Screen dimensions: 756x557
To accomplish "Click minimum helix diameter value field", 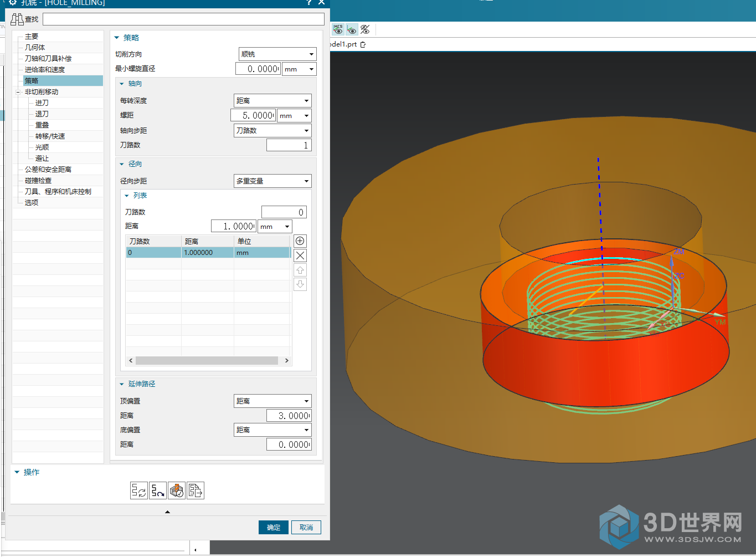I will point(258,69).
